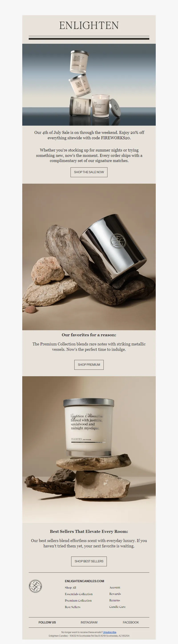This screenshot has width=178, height=644.
Task: Follow on FACEBOOK link
Action: [131, 622]
